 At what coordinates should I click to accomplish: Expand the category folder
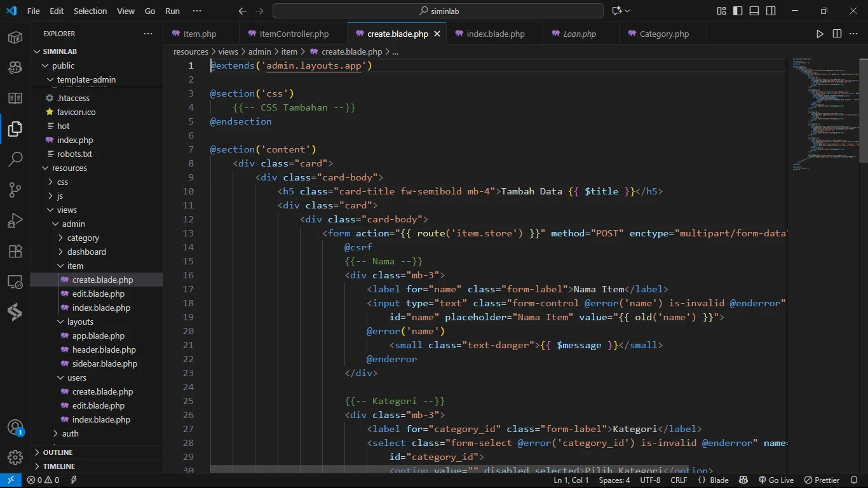tap(83, 238)
